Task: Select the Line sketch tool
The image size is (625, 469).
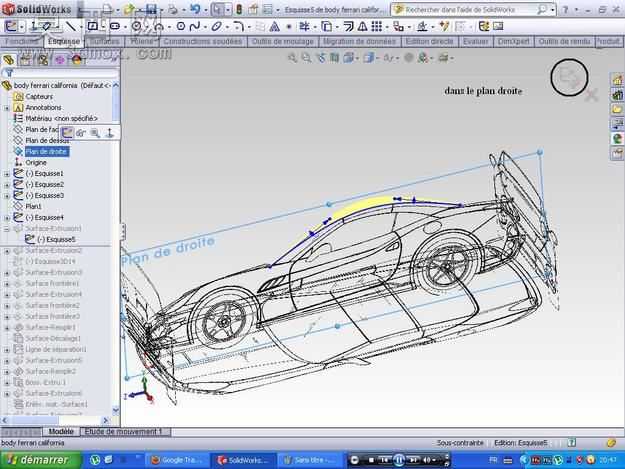Action: [x=71, y=26]
